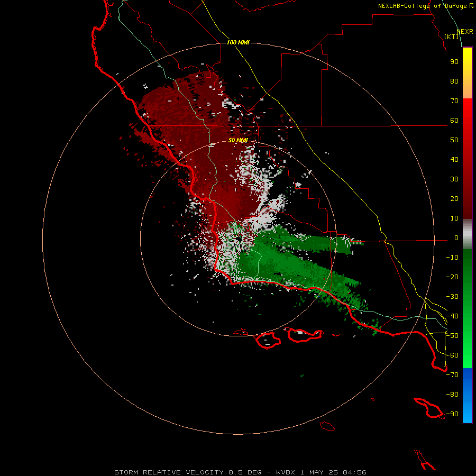Pick the light blue segment near -90
Image resolution: width=476 pixels, height=476 pixels.
[x=467, y=413]
